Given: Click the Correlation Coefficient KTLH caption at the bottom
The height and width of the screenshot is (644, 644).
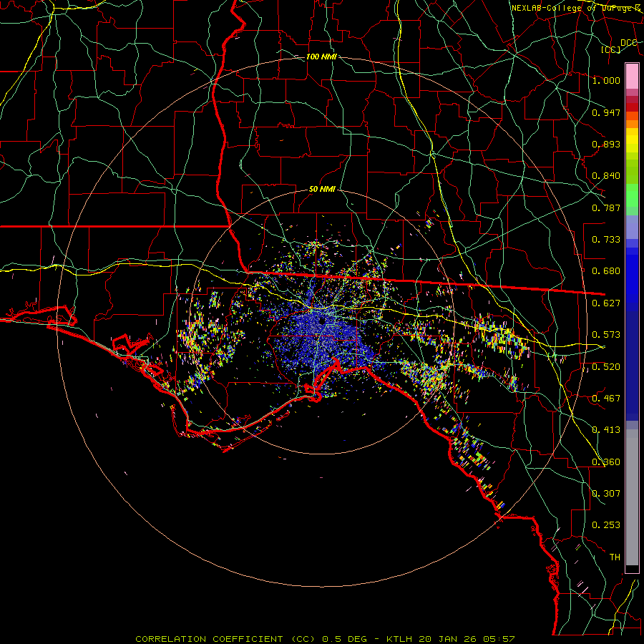Looking at the screenshot, I should 325,639.
